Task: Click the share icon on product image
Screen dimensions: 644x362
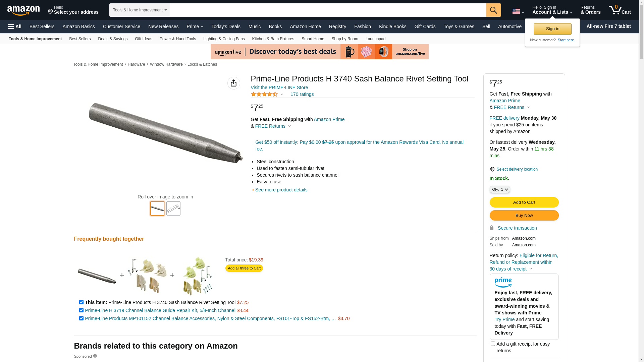Action: pyautogui.click(x=234, y=83)
